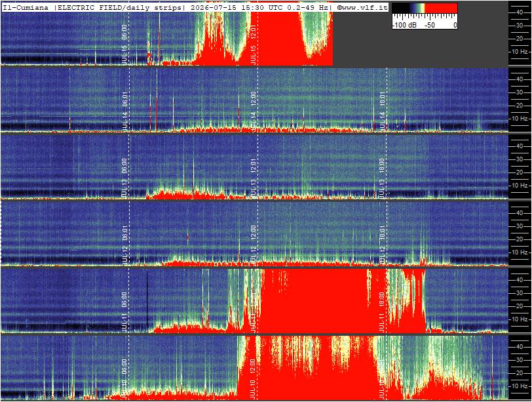
Task: Click the I1-Cumiana station name in the header
Action: pos(26,7)
